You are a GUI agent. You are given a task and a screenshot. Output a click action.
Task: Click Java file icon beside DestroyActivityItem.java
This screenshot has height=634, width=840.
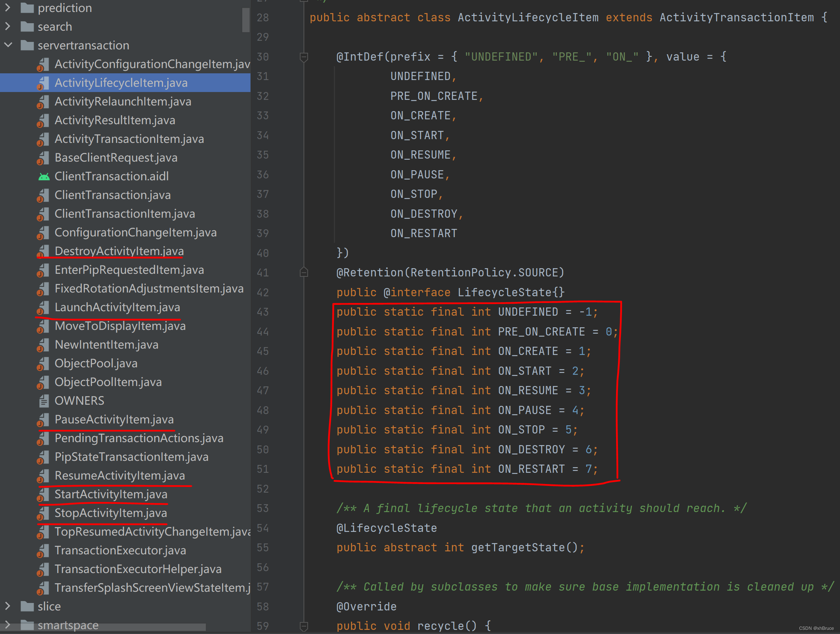tap(43, 251)
